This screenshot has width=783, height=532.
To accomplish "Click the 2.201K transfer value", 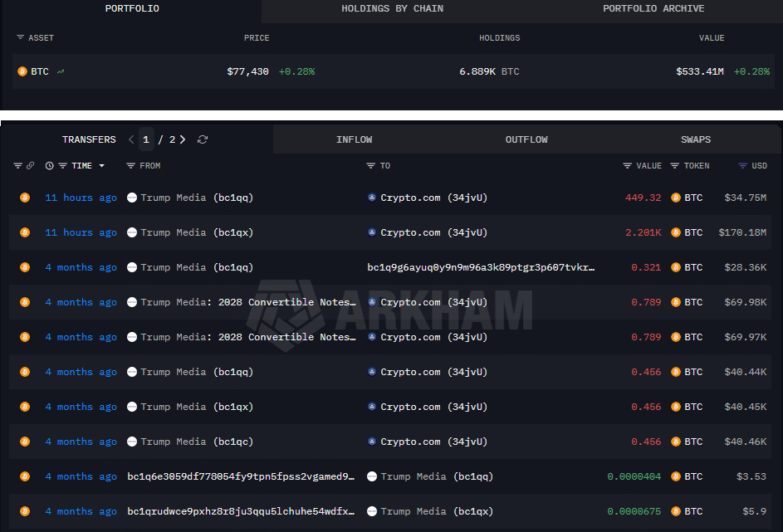I will click(x=644, y=232).
